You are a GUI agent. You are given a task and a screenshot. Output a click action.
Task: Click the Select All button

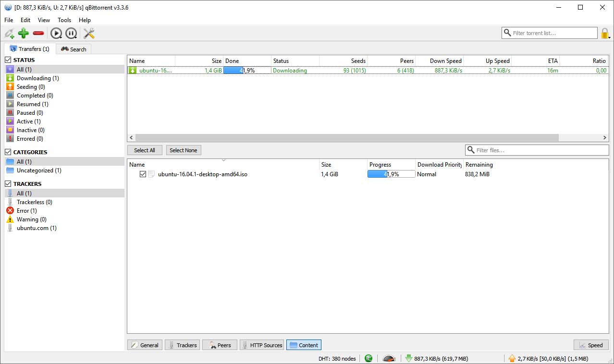coord(145,150)
